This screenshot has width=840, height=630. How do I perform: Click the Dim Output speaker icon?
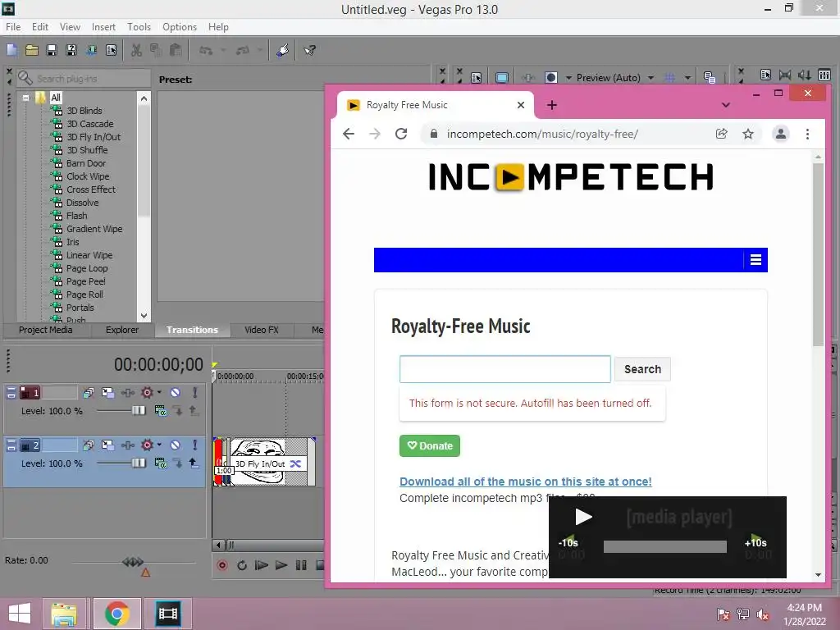point(804,75)
